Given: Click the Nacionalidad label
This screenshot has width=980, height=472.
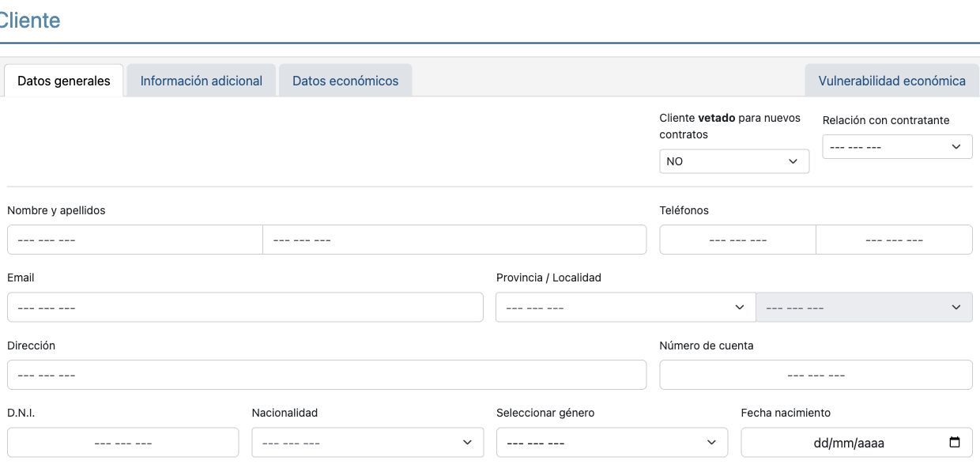Looking at the screenshot, I should click(x=285, y=413).
